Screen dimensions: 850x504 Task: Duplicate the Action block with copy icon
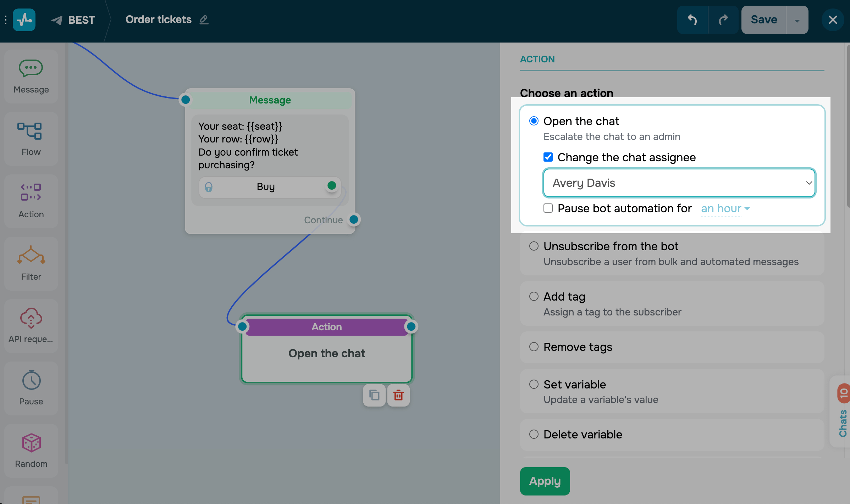pyautogui.click(x=374, y=395)
